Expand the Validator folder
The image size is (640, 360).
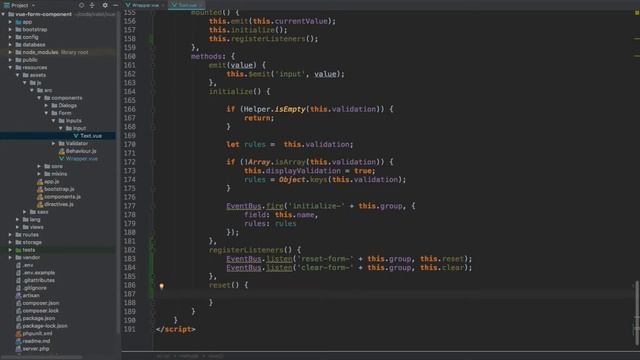pyautogui.click(x=54, y=144)
